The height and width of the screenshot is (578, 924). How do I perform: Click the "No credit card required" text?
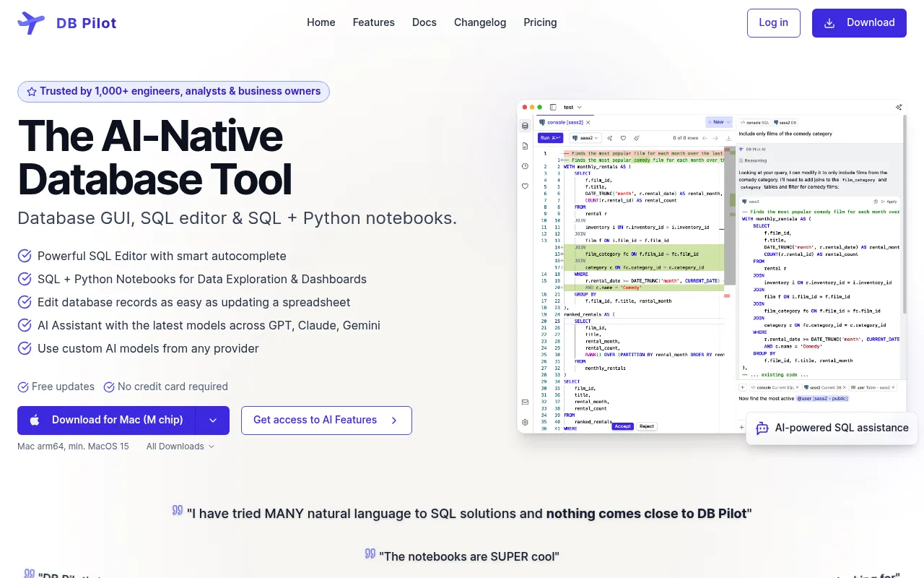(173, 387)
